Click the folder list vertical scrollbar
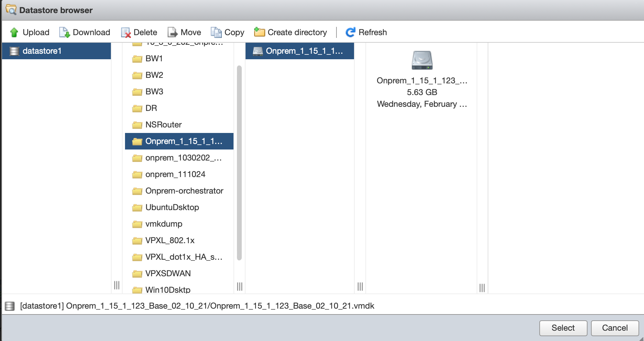Screen dimensions: 644x341 coord(239,163)
